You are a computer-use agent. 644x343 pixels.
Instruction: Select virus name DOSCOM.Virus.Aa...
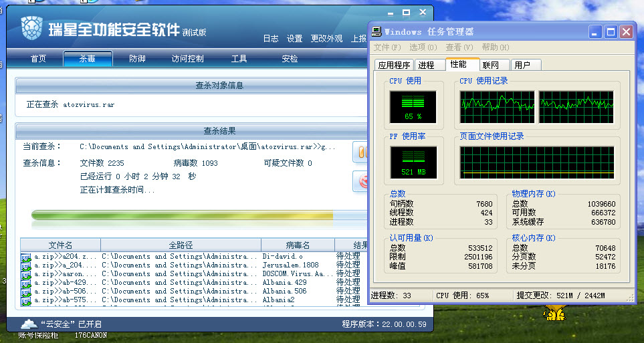tap(298, 273)
